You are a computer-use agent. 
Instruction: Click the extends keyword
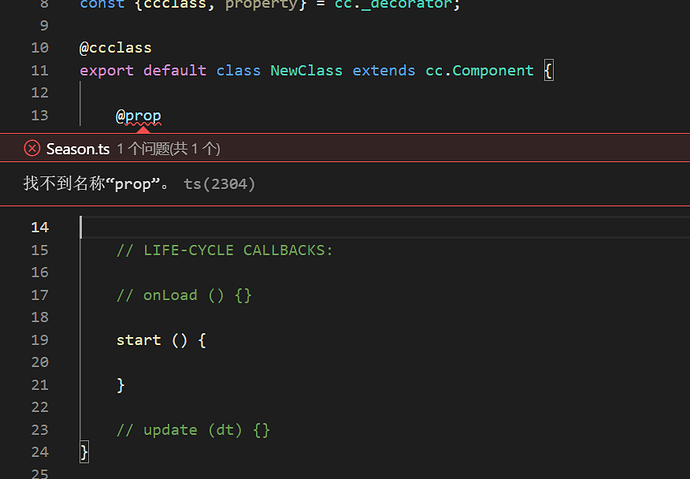point(384,71)
